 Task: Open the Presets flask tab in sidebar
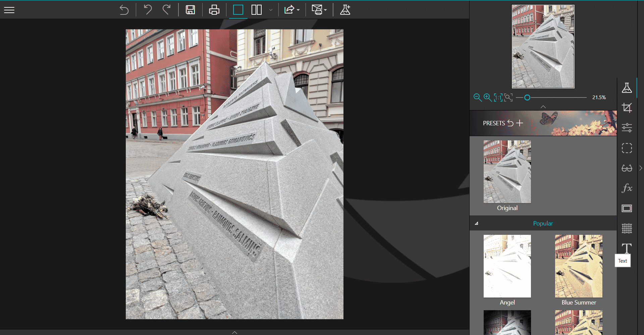tap(627, 88)
